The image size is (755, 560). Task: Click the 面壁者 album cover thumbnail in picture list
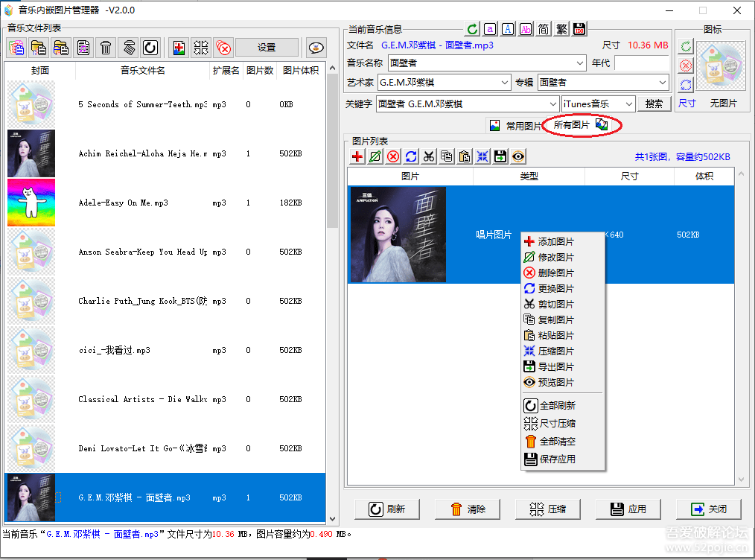[x=398, y=235]
